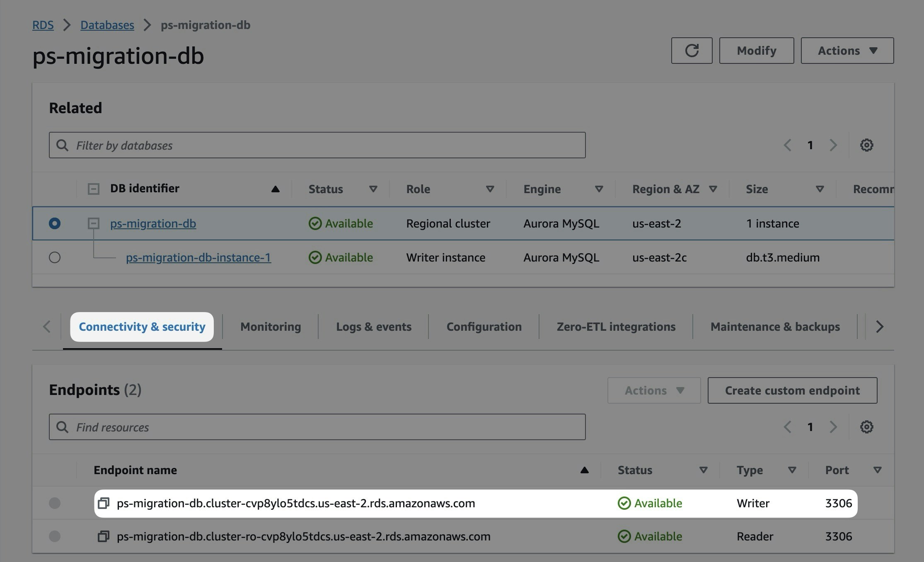Sort Endpoints by Type column
Image resolution: width=924 pixels, height=562 pixels.
792,470
